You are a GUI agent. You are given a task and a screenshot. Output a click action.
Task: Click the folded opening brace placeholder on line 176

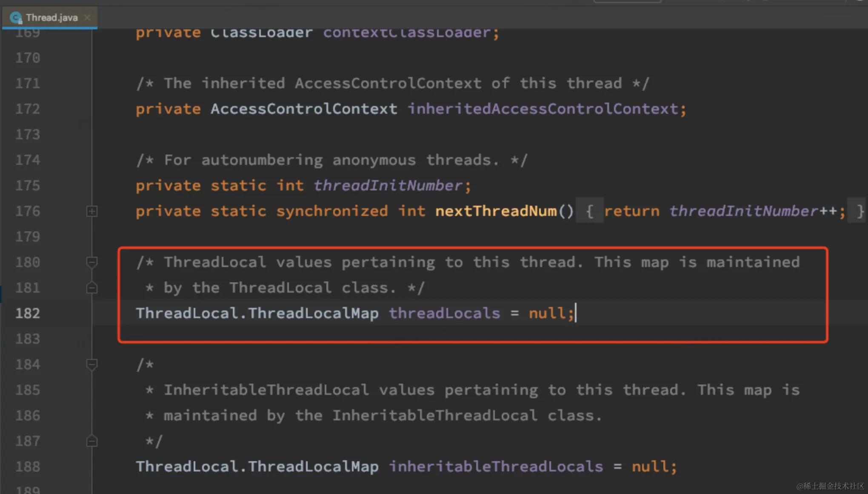(589, 211)
